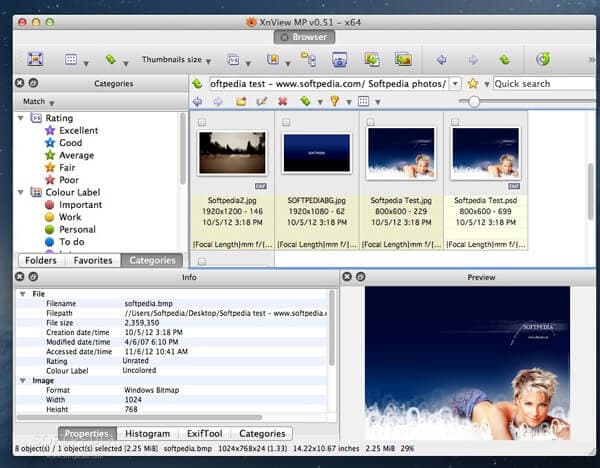Click the red delete X icon
The height and width of the screenshot is (468, 600).
coord(283,101)
